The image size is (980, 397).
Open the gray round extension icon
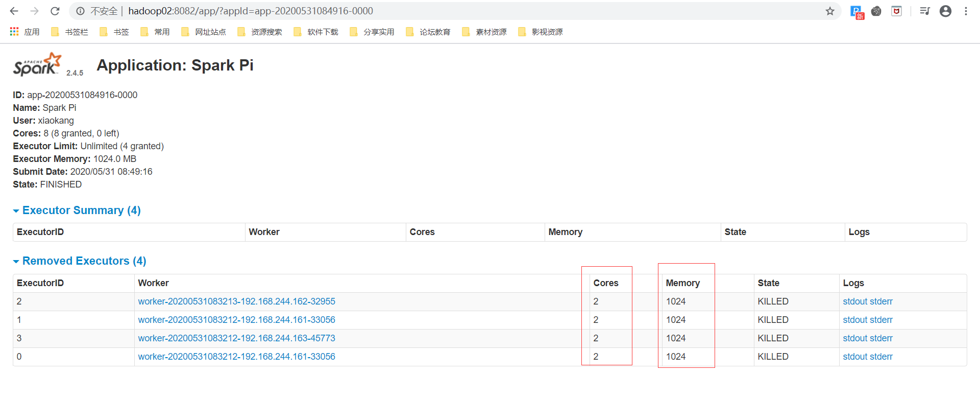click(876, 11)
